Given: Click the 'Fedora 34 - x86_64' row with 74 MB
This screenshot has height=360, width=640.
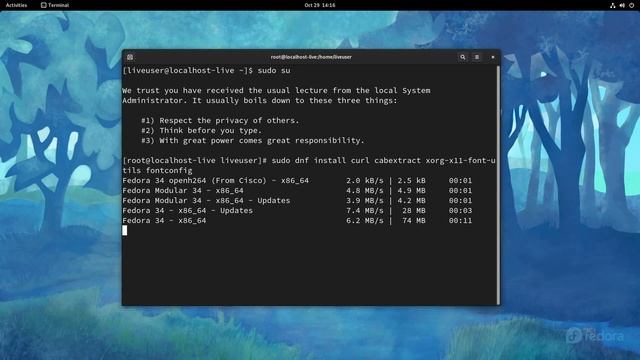Looking at the screenshot, I should pos(297,220).
